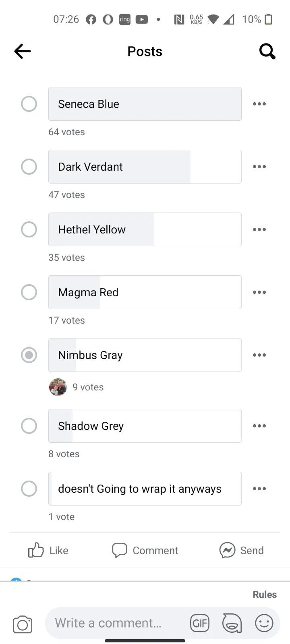
Task: Tap the back arrow icon
Action: [23, 52]
